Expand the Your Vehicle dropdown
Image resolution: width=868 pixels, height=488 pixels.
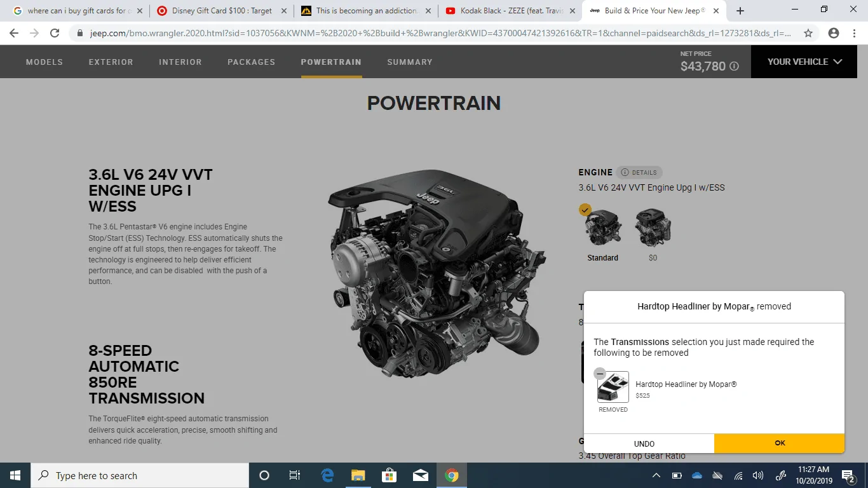coord(804,62)
